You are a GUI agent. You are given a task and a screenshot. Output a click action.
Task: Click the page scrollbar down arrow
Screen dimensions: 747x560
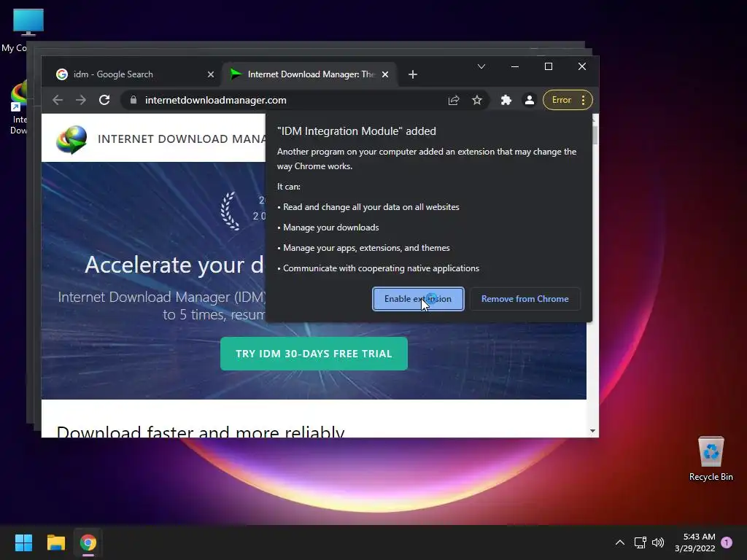pos(592,431)
